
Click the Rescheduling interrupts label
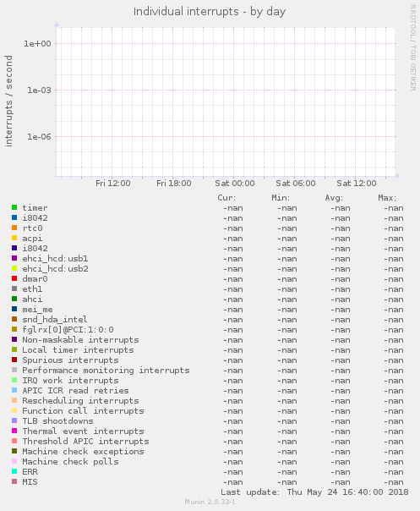pos(80,401)
